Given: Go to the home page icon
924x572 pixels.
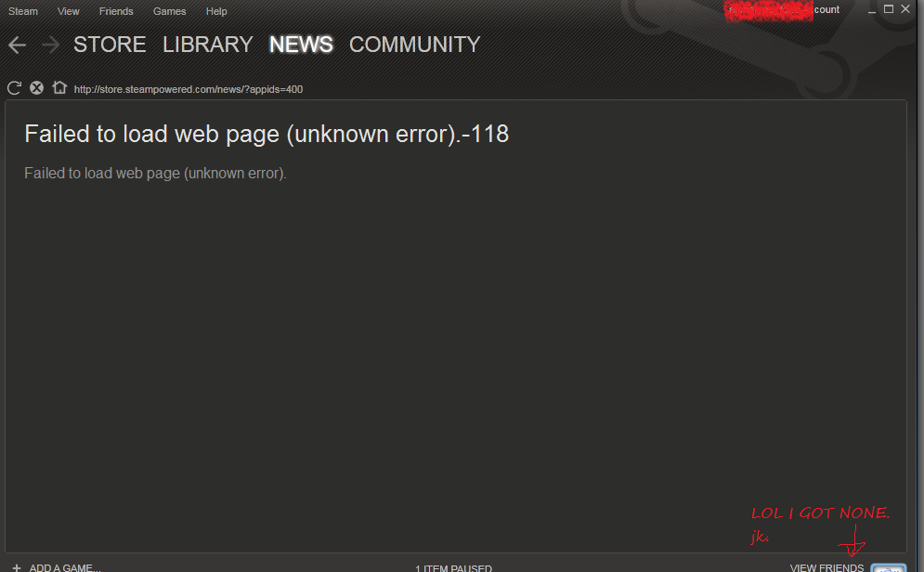Looking at the screenshot, I should pos(59,88).
